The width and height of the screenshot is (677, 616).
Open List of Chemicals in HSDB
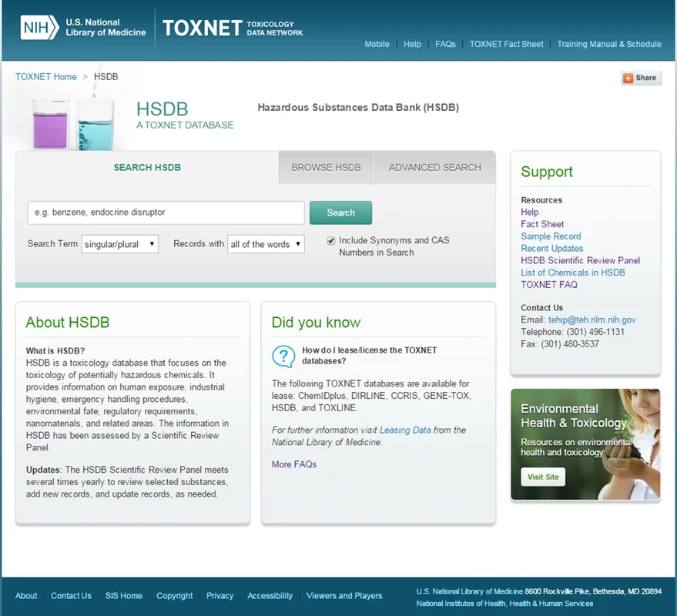573,273
